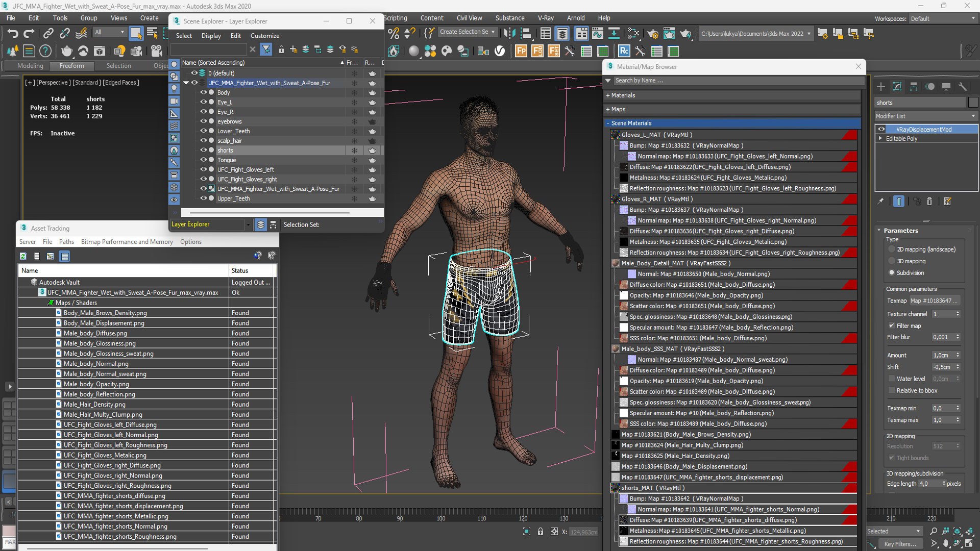Select 2D mapping (landscape) radio
The image size is (980, 551).
point(892,249)
